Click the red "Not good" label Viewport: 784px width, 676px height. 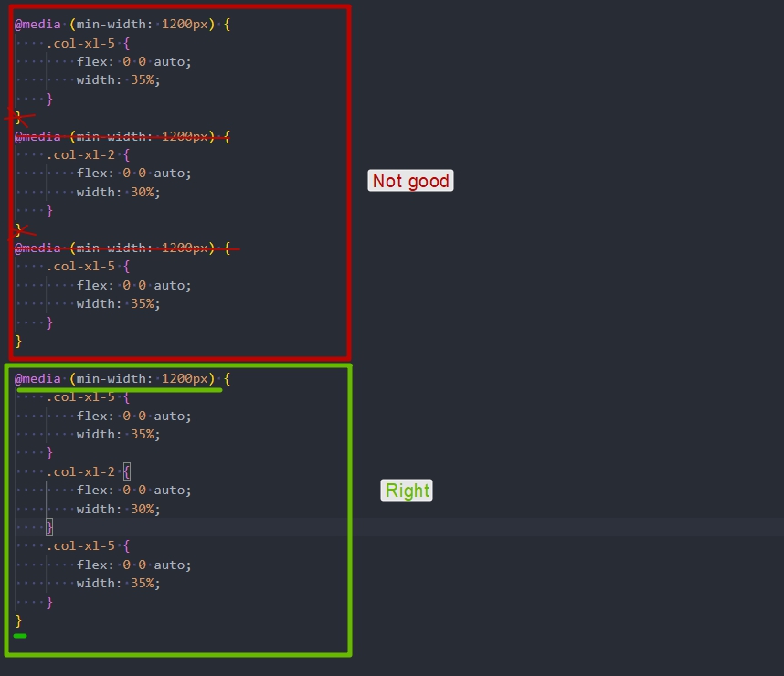point(410,181)
